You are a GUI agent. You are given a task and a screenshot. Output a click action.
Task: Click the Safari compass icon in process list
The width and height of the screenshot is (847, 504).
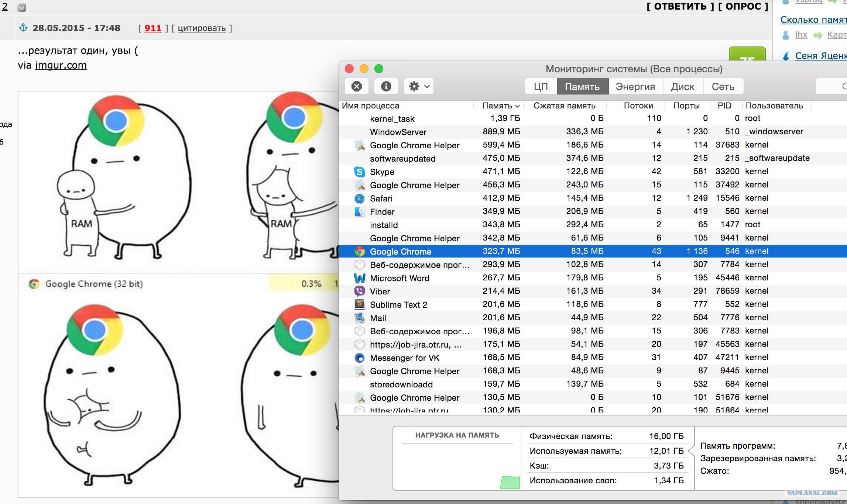(359, 198)
